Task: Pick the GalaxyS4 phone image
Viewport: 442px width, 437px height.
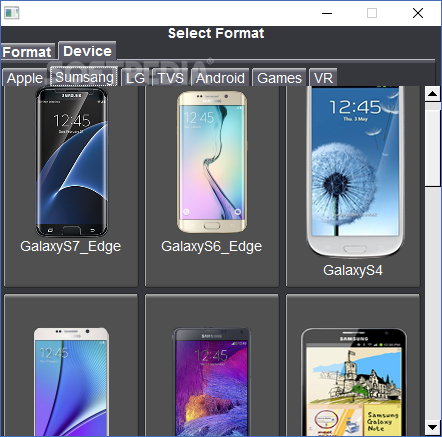Action: click(x=355, y=171)
